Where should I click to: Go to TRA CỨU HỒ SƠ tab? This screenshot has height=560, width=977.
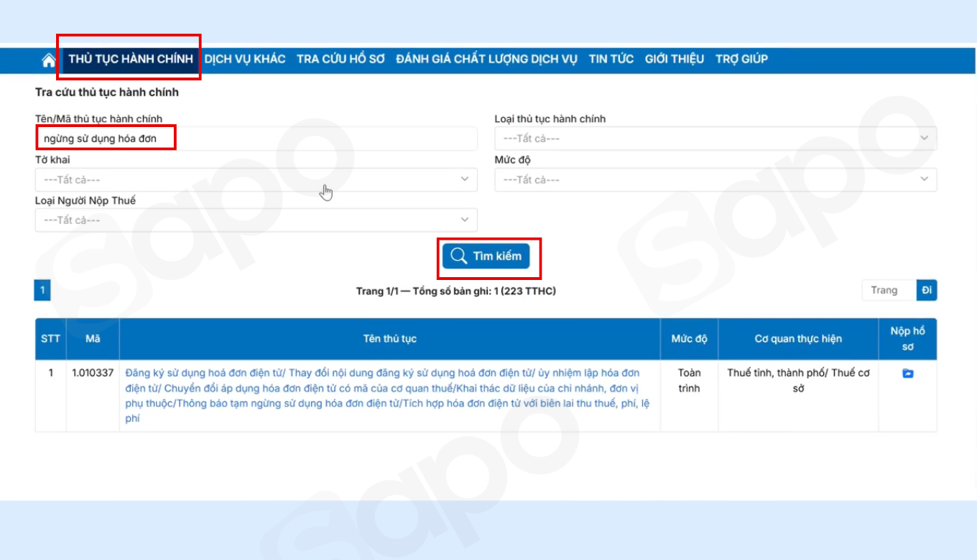[341, 60]
